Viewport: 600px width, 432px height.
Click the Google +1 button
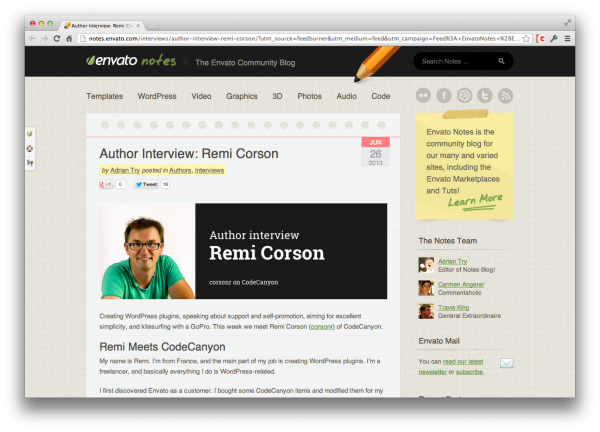(x=106, y=184)
